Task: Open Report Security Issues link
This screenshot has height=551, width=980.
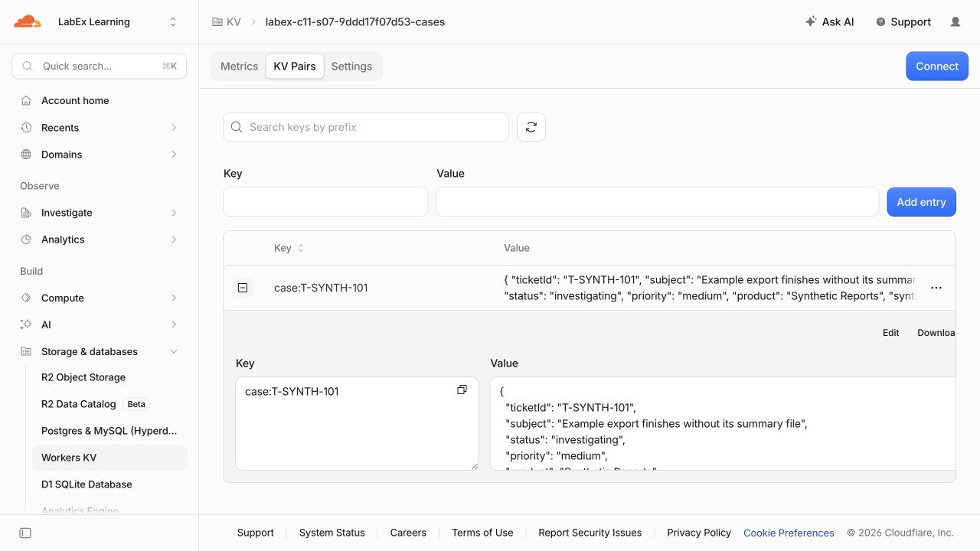Action: pyautogui.click(x=590, y=533)
